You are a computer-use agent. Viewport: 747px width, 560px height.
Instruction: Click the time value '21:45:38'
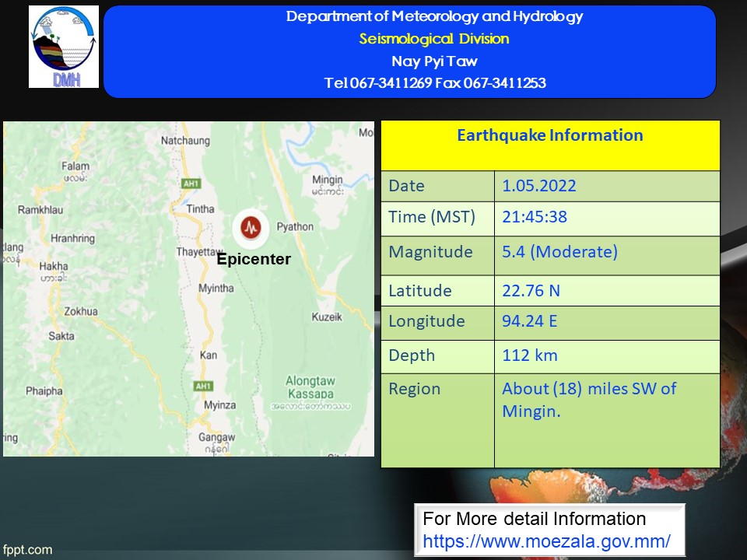tap(535, 217)
